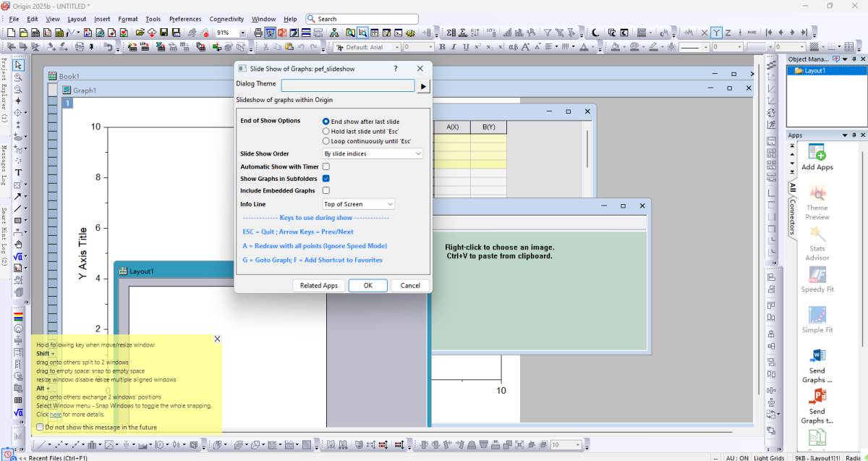
Task: Expand the Info Line dropdown
Action: (x=359, y=204)
